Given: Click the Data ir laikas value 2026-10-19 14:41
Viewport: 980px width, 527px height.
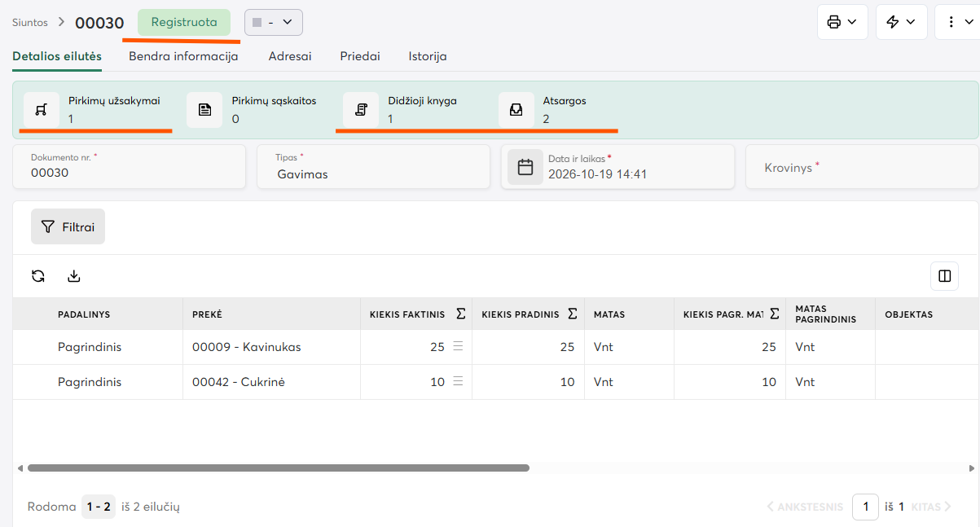Looking at the screenshot, I should click(x=598, y=174).
